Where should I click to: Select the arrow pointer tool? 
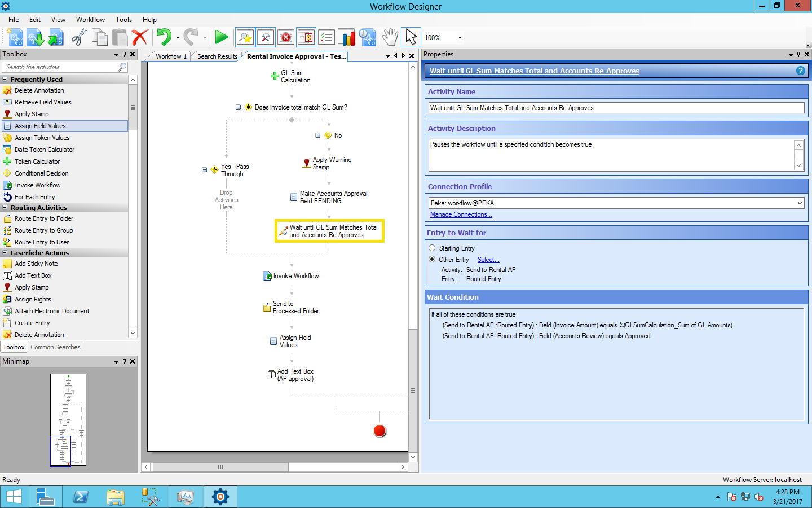point(411,38)
